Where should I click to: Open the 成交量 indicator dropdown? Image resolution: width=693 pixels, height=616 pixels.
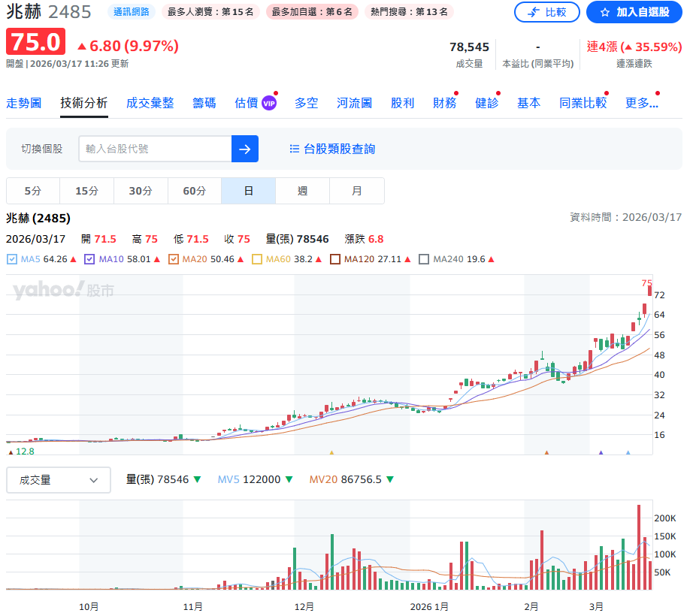pyautogui.click(x=59, y=480)
